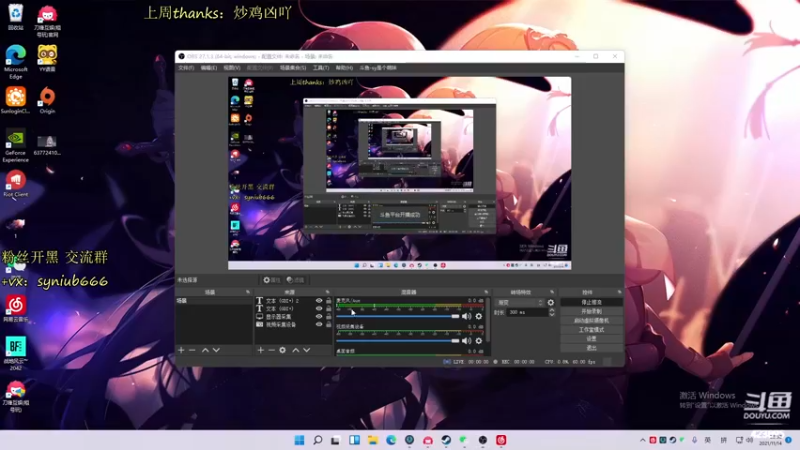Open the 视图(V) menu
The height and width of the screenshot is (450, 800).
coord(231,68)
